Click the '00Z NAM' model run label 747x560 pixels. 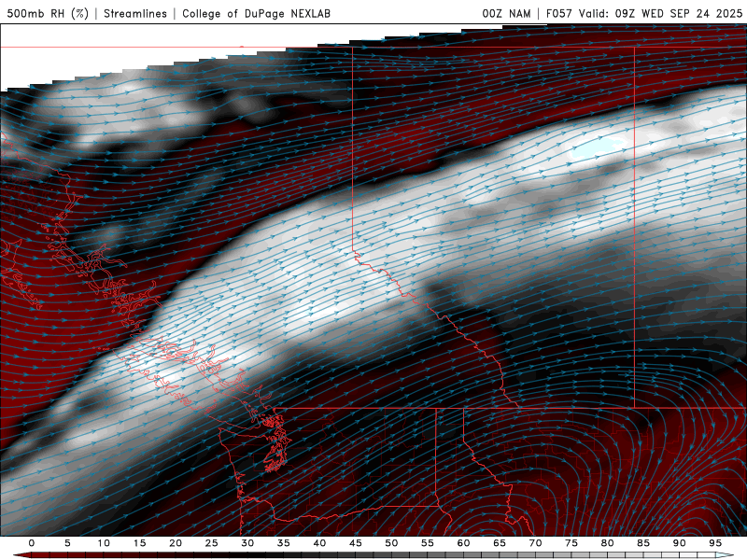click(x=506, y=13)
